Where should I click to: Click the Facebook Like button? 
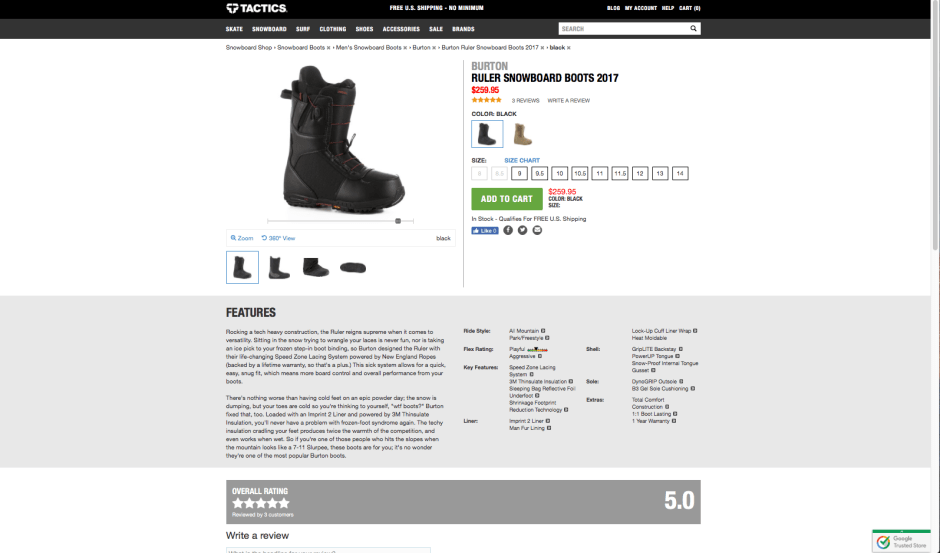click(x=484, y=230)
